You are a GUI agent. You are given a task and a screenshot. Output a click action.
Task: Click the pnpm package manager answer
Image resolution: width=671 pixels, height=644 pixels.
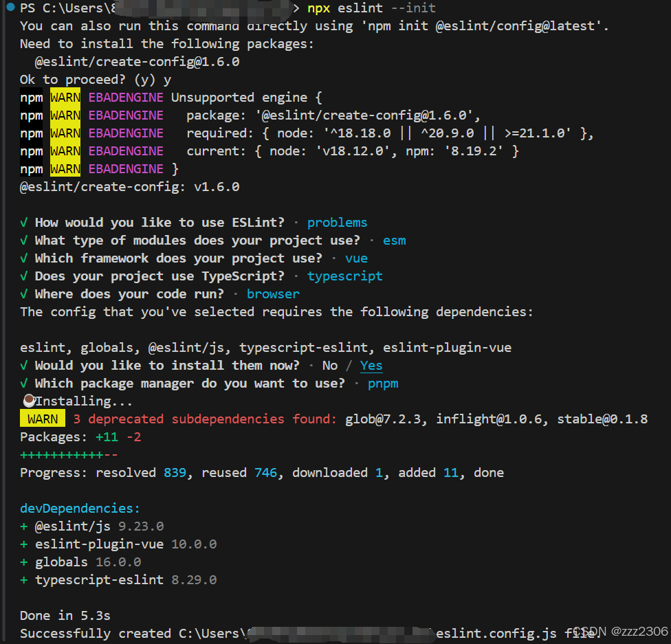[x=383, y=383]
